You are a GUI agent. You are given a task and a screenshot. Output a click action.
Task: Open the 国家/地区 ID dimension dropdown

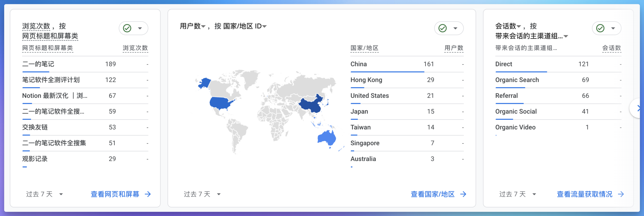click(x=245, y=26)
